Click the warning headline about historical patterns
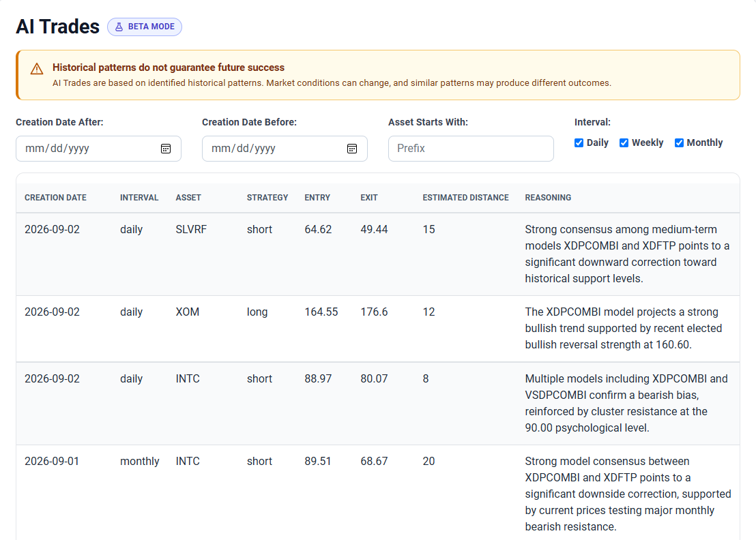The width and height of the screenshot is (756, 540). tap(169, 67)
